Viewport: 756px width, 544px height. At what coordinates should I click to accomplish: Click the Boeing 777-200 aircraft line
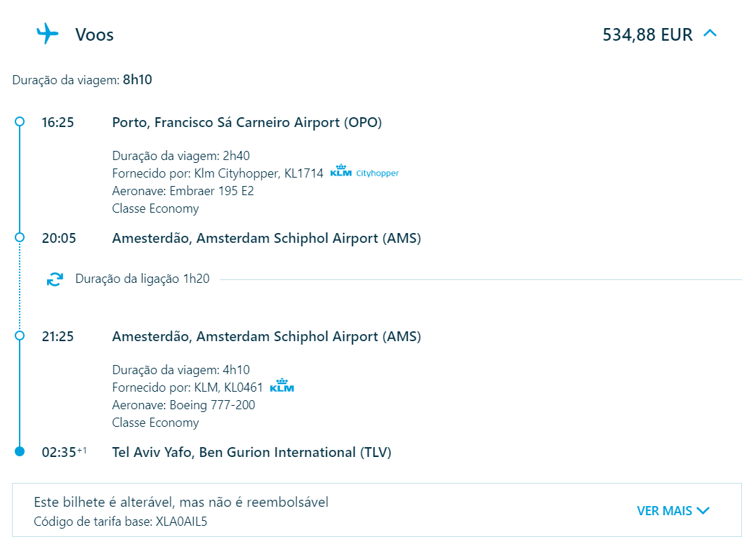click(x=184, y=405)
